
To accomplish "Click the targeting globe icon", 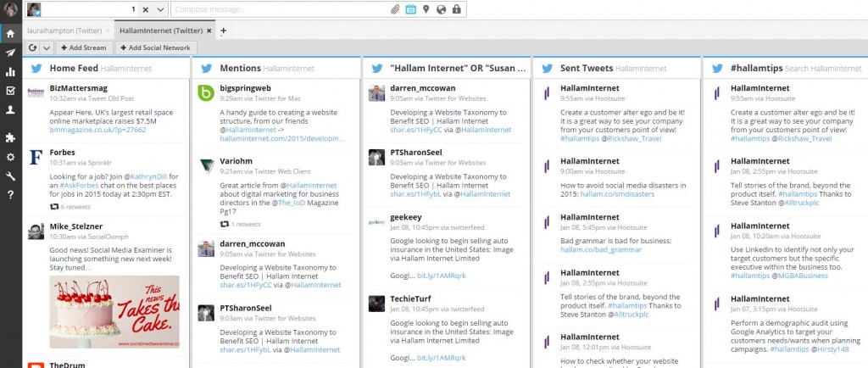I will [x=441, y=9].
